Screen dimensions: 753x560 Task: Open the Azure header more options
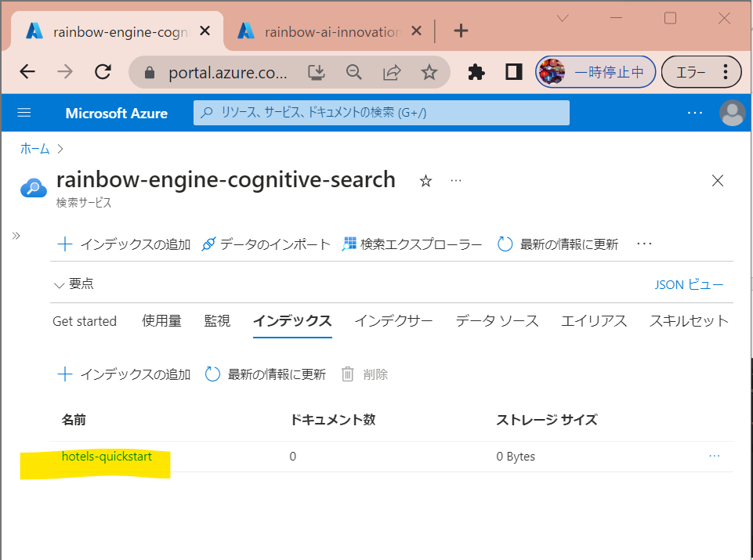point(695,113)
